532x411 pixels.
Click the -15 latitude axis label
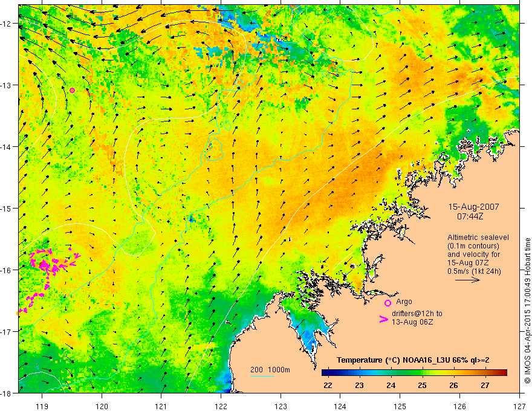tap(6, 208)
